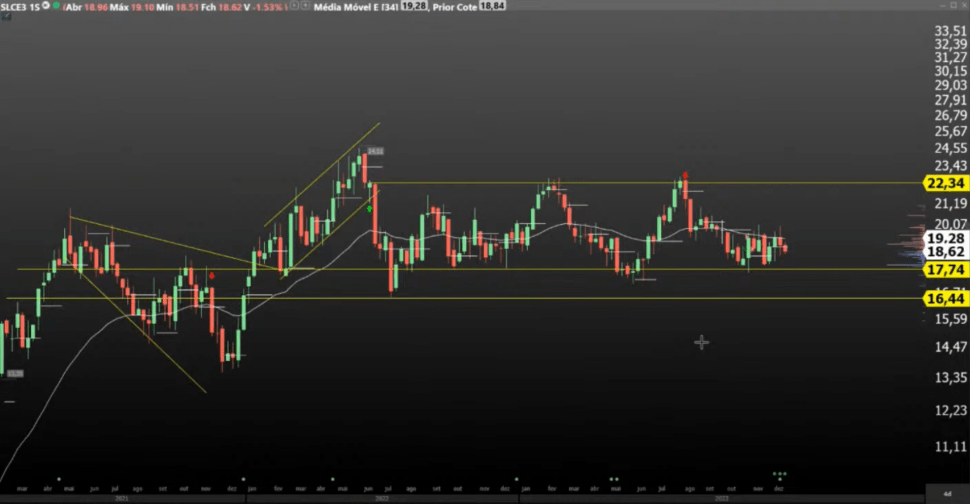The image size is (970, 504).
Task: Click the red marker near the 17,74 line
Action: 211,275
